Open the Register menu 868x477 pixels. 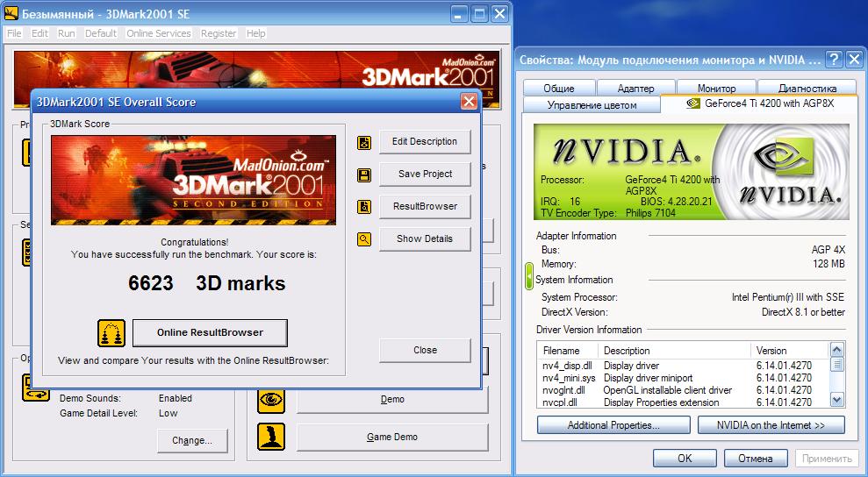(219, 33)
